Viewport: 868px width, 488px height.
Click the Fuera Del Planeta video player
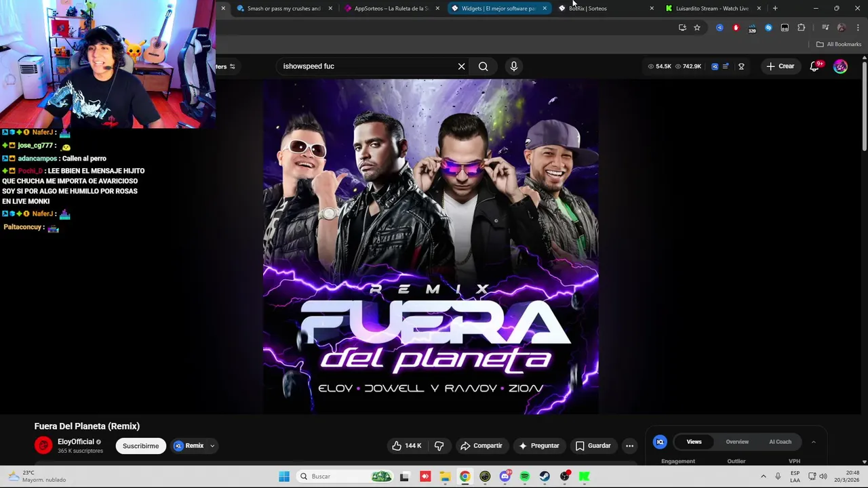(x=431, y=247)
